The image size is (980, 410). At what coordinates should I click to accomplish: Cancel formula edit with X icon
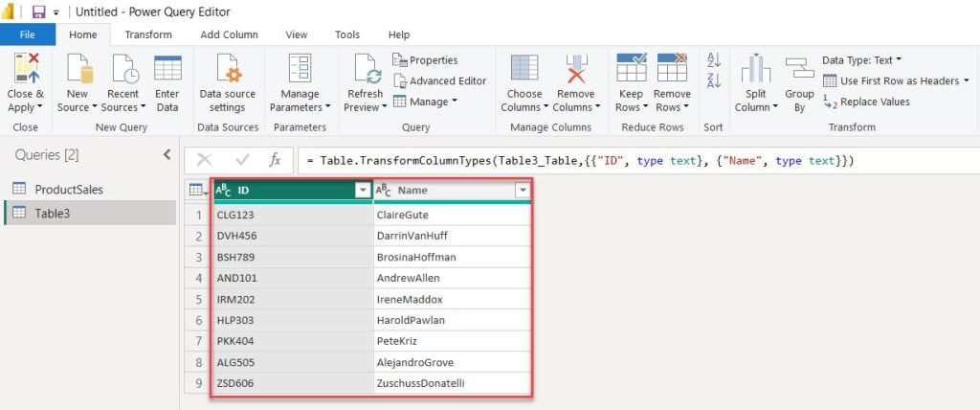pyautogui.click(x=205, y=160)
